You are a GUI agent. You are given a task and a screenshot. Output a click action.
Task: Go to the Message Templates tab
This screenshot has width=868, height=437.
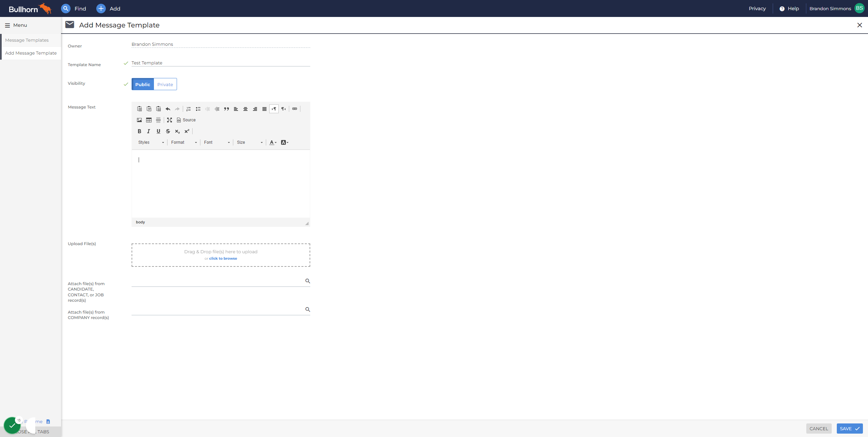click(x=27, y=40)
